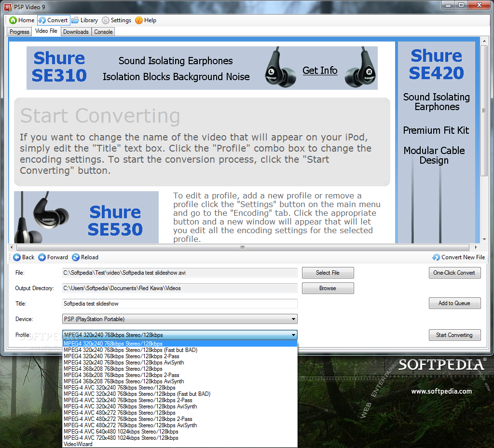Click the Shure SE420 sidebar ad
Screen dimensions: 494x448
[x=436, y=142]
